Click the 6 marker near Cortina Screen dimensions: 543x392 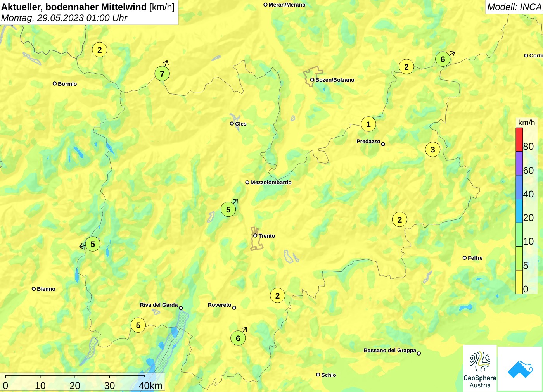[443, 59]
